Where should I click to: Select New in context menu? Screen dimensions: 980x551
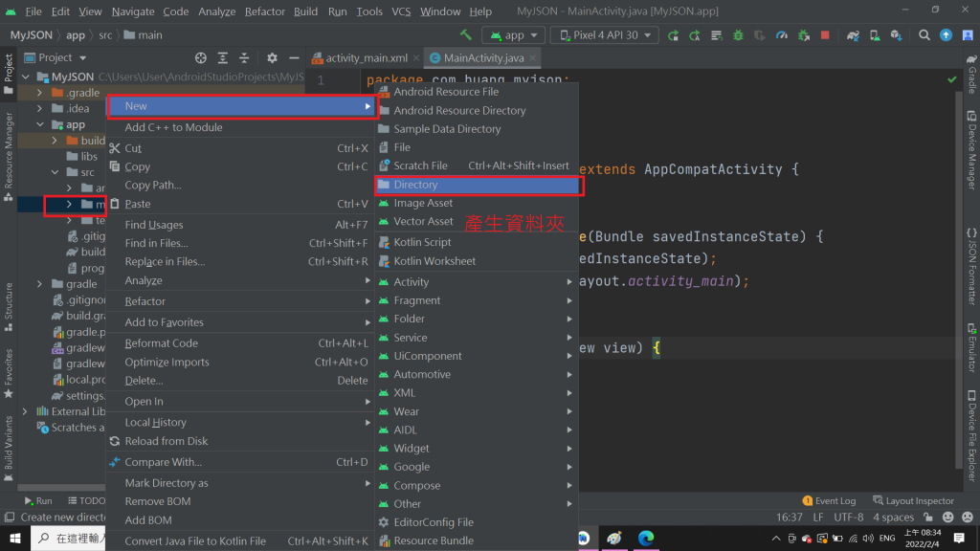click(241, 106)
